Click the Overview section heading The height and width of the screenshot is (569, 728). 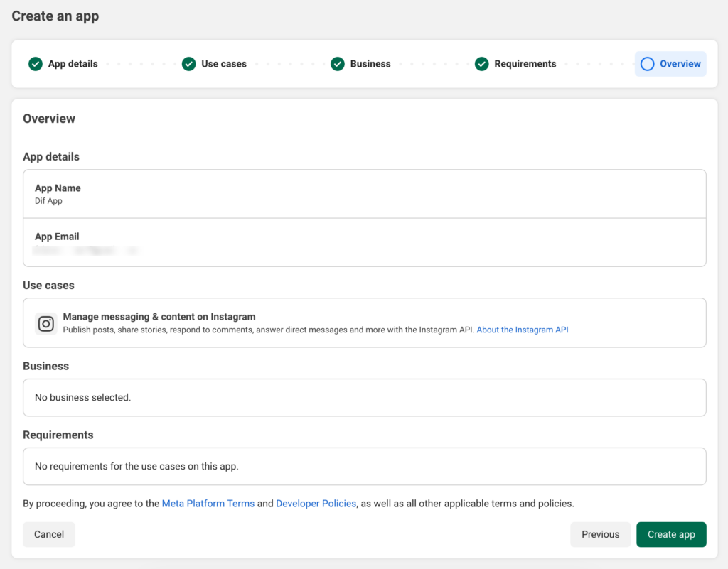[49, 119]
